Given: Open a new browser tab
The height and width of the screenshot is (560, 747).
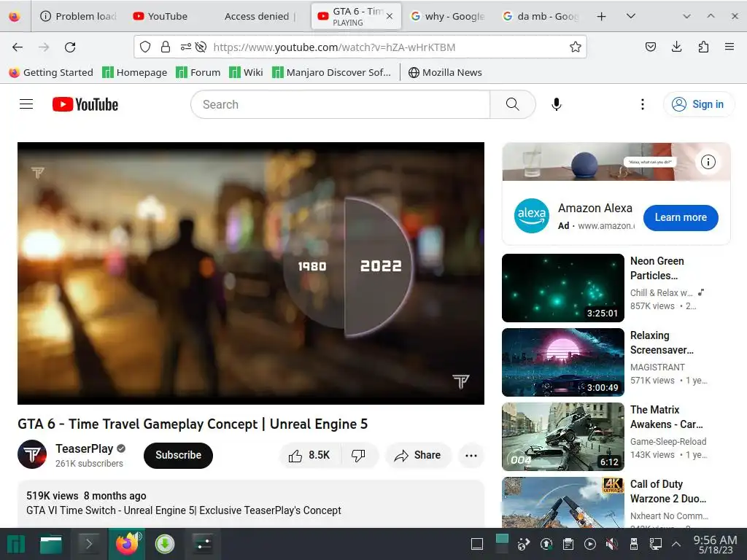Looking at the screenshot, I should 601,16.
